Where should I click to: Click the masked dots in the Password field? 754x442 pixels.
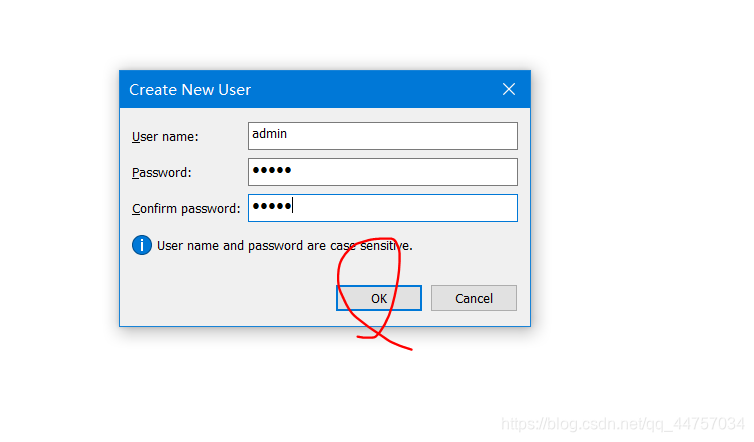point(271,171)
